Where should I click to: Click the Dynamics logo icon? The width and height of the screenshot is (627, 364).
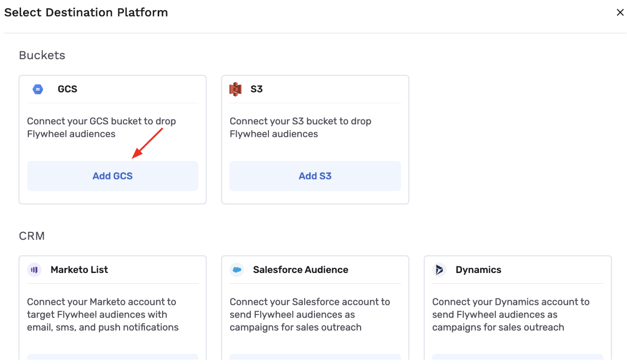click(x=439, y=270)
